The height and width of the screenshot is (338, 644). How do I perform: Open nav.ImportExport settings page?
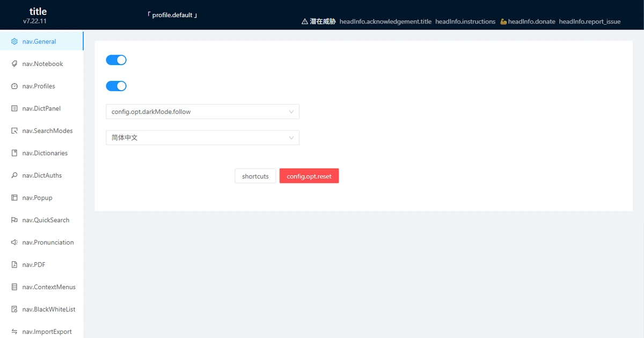click(x=42, y=332)
